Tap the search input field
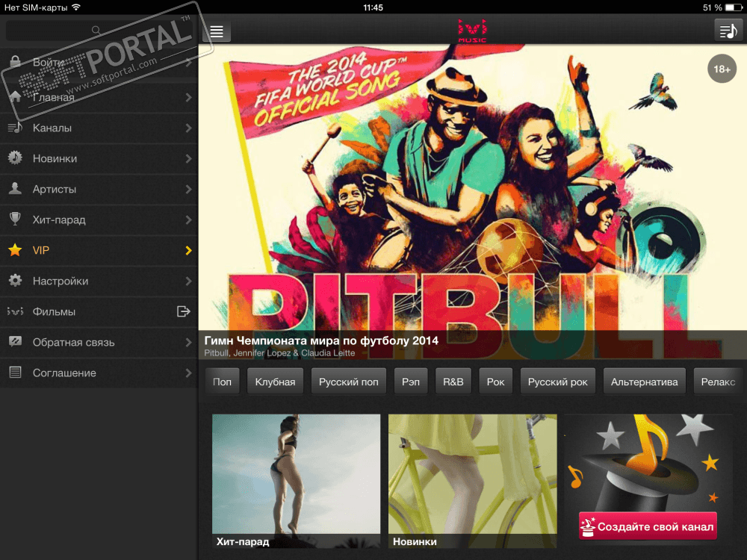This screenshot has height=560, width=747. [x=99, y=31]
